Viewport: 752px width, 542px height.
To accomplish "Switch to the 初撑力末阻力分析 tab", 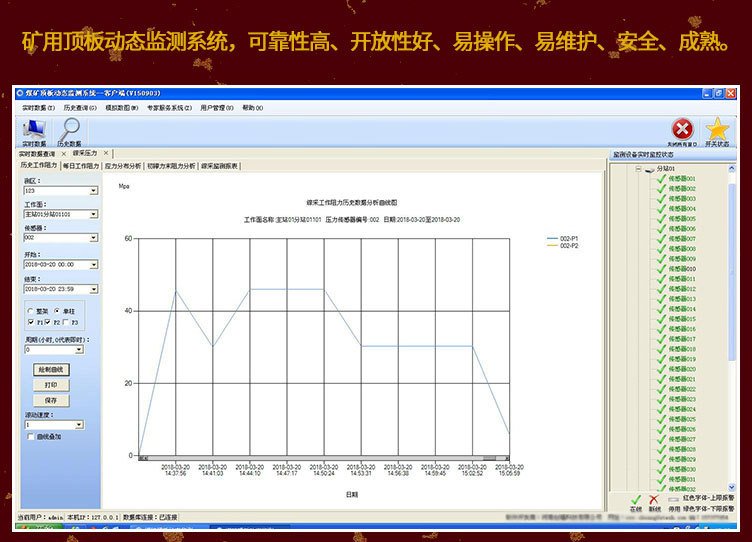I will [171, 166].
